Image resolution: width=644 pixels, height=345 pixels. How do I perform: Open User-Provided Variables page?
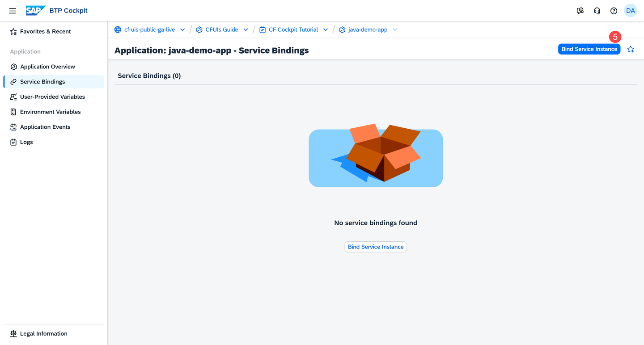tap(54, 97)
